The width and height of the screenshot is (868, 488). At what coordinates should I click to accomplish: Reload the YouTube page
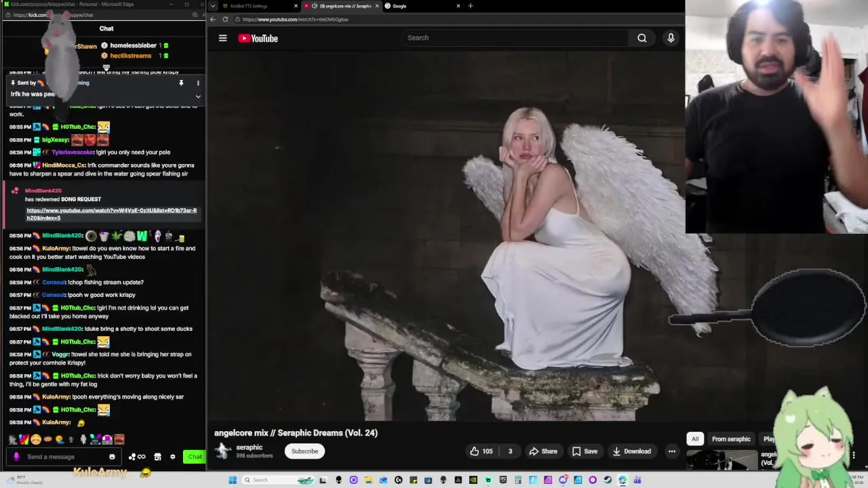(225, 19)
